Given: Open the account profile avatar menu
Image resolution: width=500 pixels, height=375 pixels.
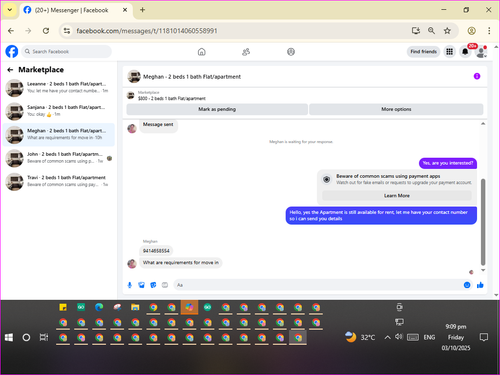Looking at the screenshot, I should point(481,52).
